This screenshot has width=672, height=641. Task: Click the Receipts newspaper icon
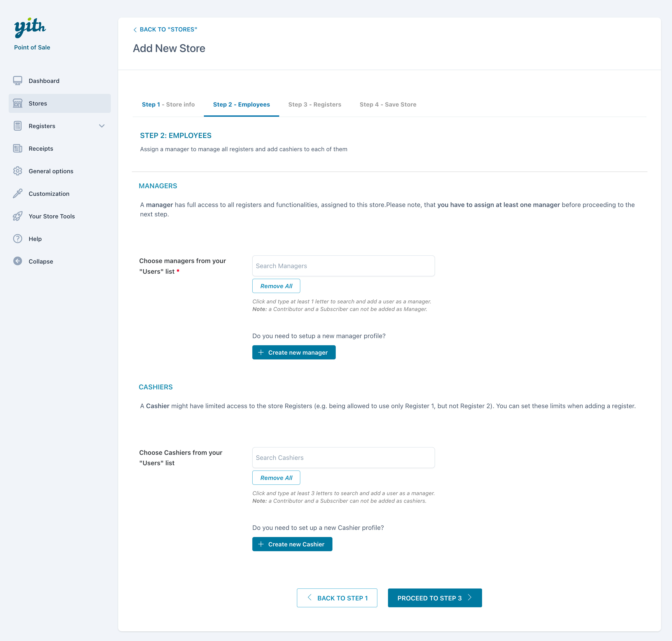tap(17, 148)
